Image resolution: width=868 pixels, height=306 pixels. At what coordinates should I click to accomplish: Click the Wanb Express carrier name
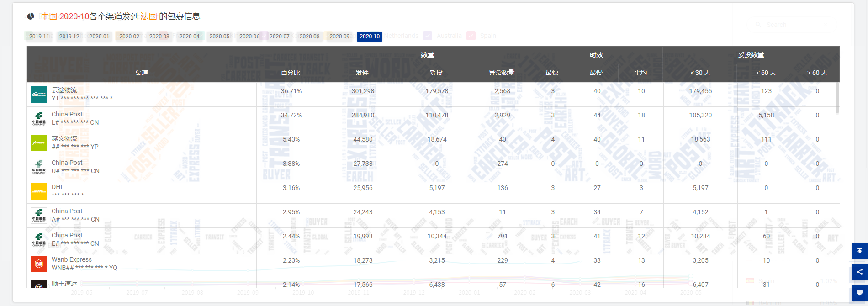point(72,259)
